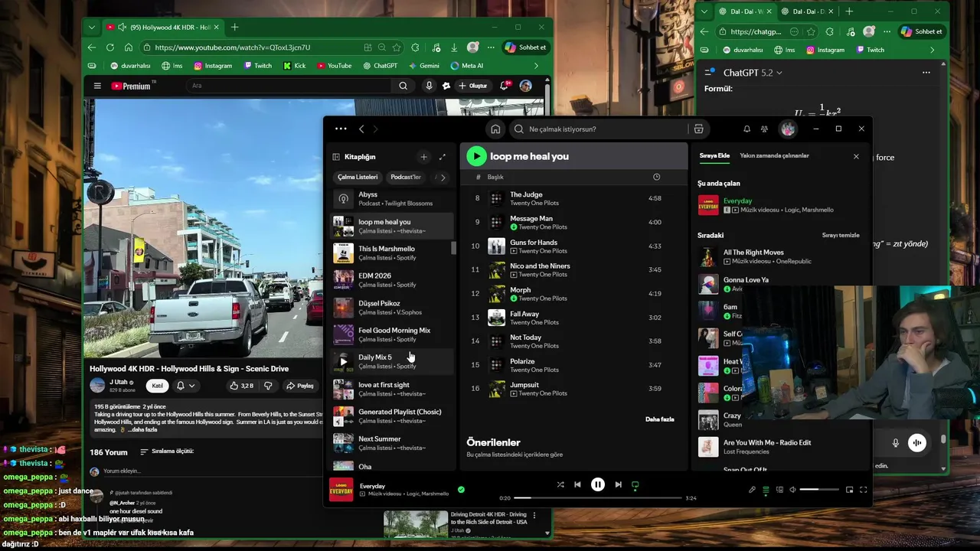Focus Spotify search 'Ne çalmak istiyorsun?'

(x=597, y=129)
